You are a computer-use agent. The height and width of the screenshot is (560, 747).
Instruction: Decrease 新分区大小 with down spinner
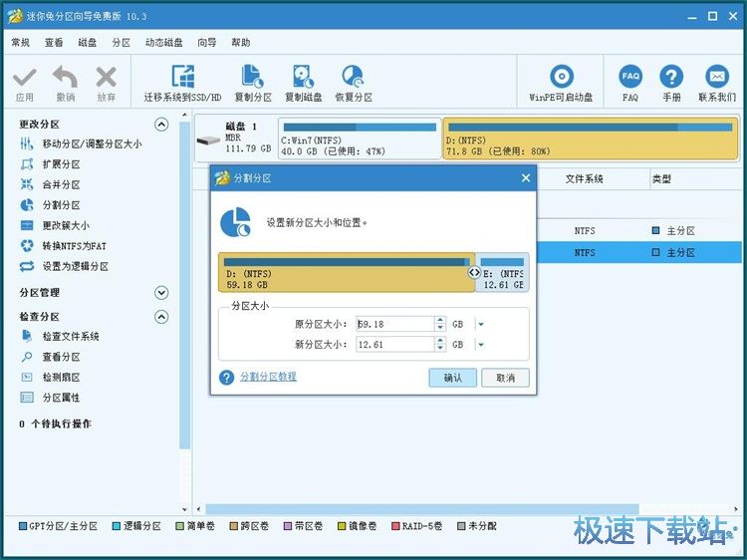click(x=440, y=349)
